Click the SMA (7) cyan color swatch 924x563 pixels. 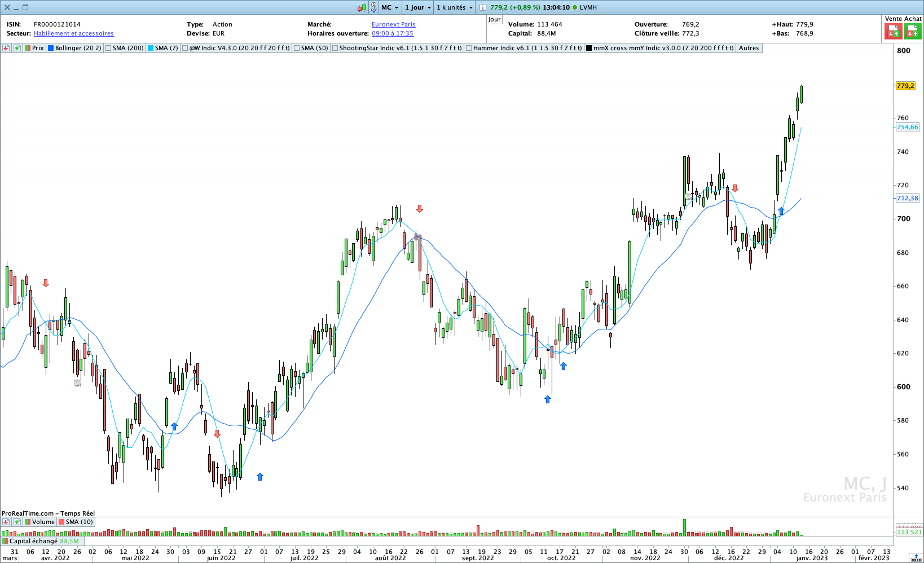151,48
